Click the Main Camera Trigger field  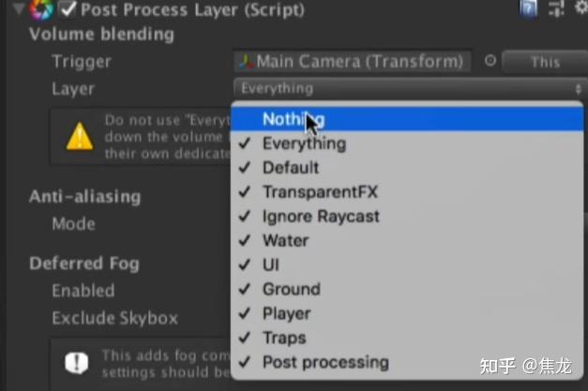[352, 62]
